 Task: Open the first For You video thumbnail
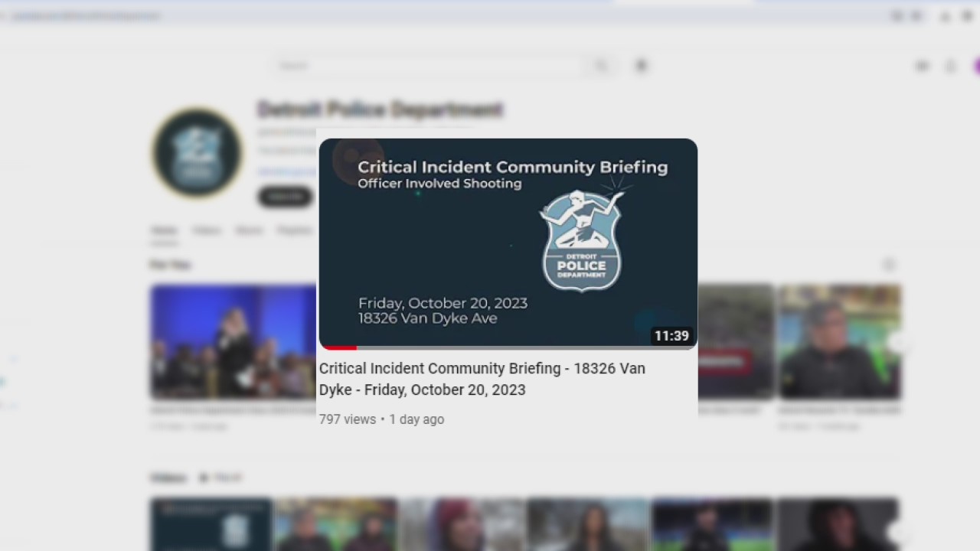coord(233,341)
